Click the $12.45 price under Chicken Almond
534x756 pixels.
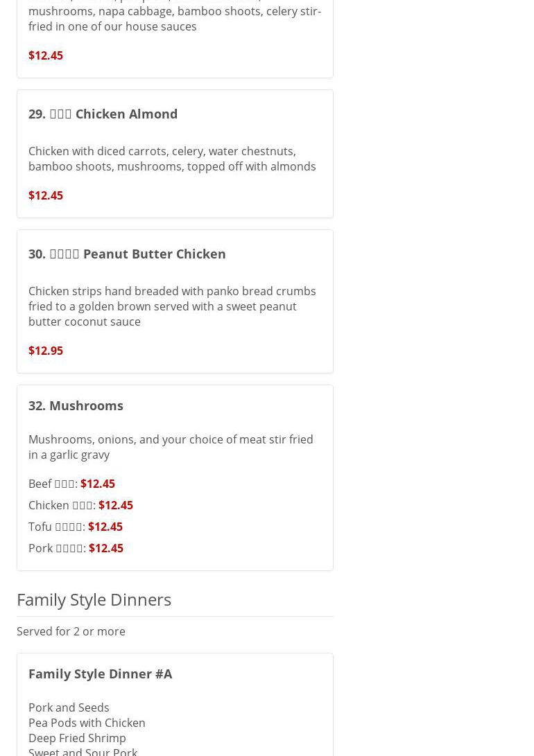tap(46, 195)
